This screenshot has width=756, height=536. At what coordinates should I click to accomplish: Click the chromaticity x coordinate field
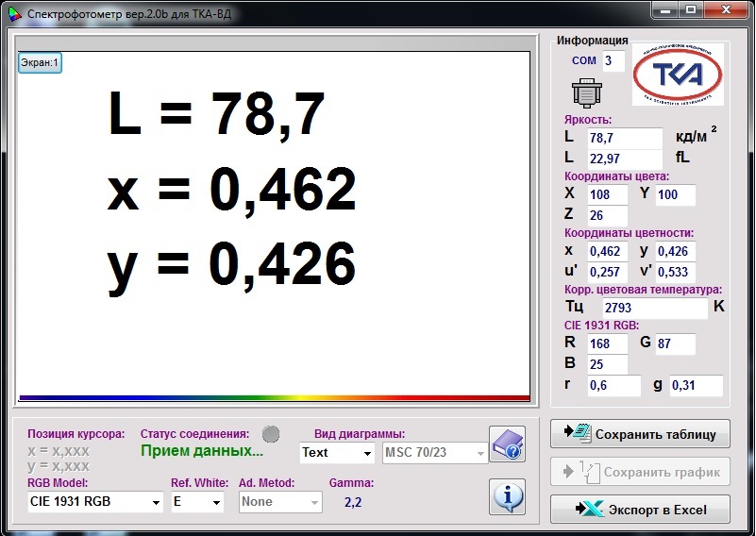606,251
